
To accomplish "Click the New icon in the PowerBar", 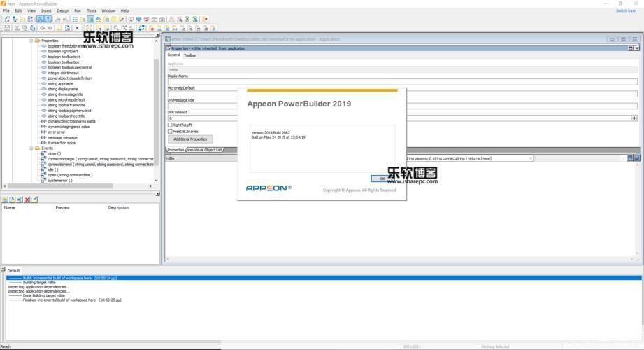I will click(x=7, y=19).
